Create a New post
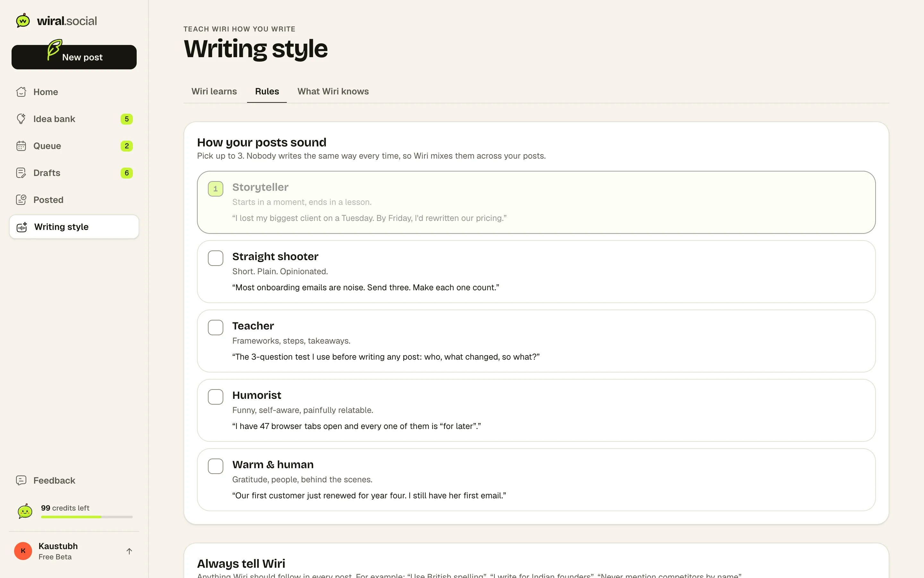924x578 pixels. pyautogui.click(x=74, y=57)
